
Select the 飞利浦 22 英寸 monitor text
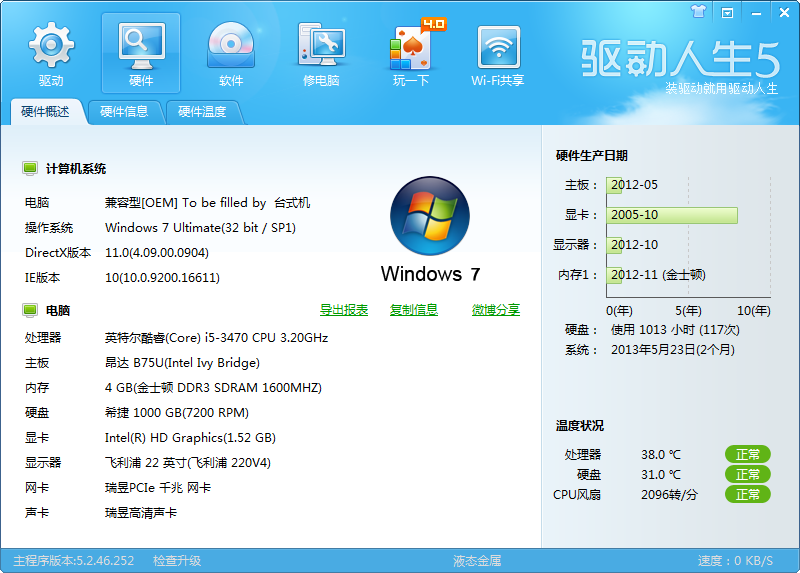click(x=188, y=463)
